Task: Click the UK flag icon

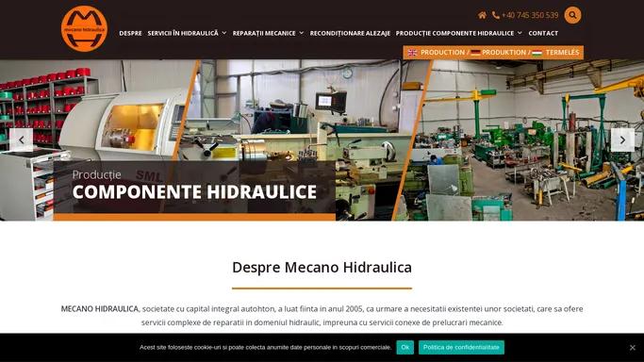Action: click(412, 53)
